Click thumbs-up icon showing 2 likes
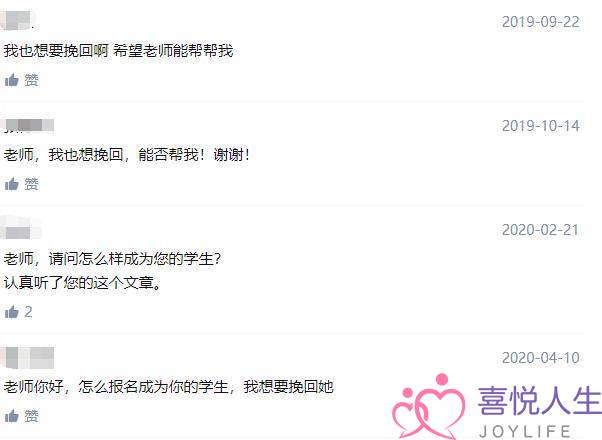The image size is (602, 440). coord(12,312)
